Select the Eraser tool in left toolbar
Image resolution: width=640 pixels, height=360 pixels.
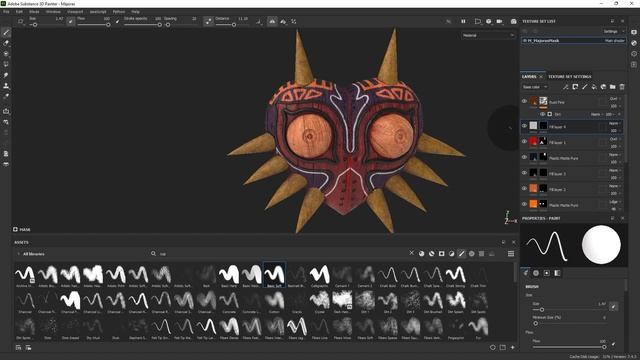(x=6, y=43)
